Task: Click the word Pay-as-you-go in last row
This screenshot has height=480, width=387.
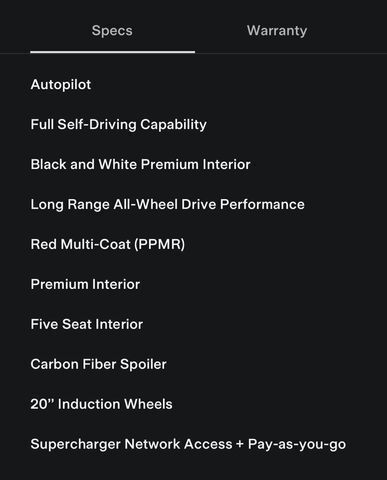Action: coord(297,445)
